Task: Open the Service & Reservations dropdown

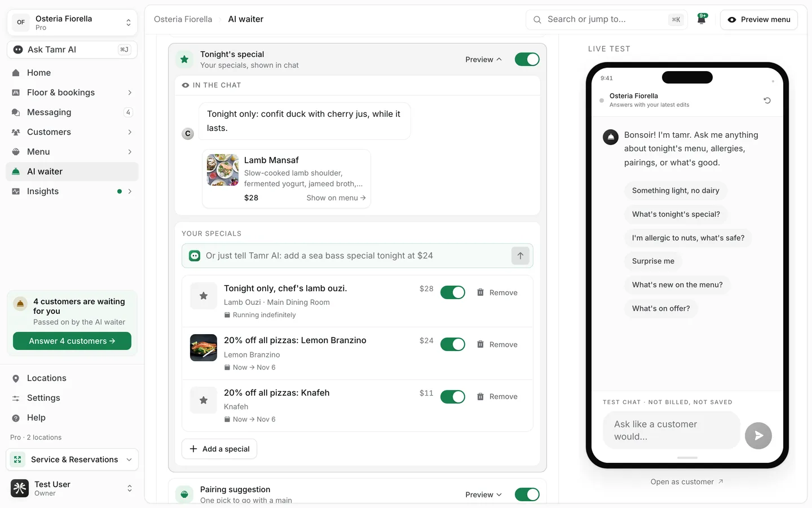Action: 72,459
